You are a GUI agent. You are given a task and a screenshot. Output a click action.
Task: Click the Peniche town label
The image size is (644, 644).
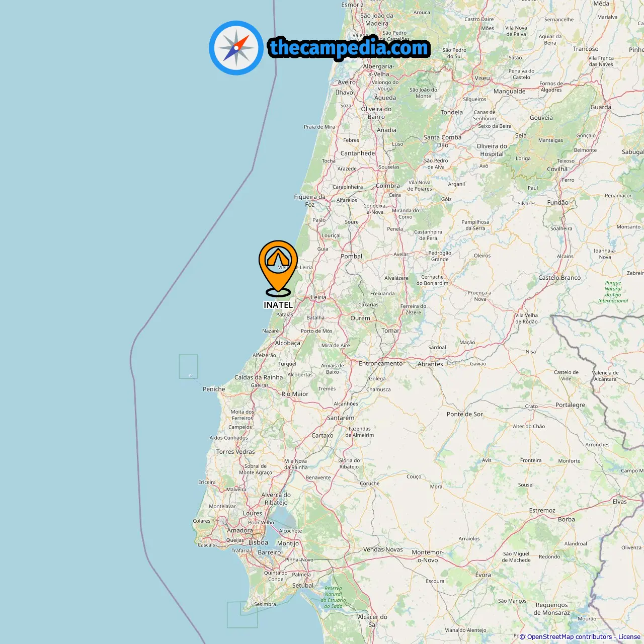pos(214,389)
